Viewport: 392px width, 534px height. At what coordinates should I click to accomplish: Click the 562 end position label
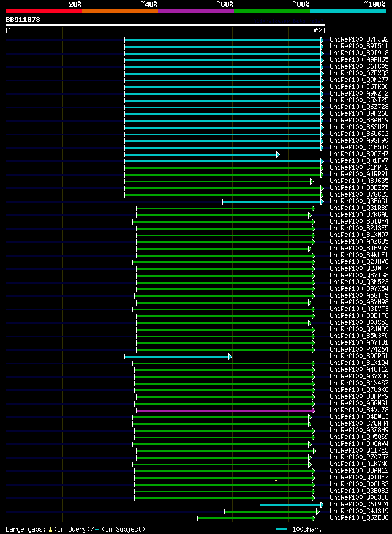pyautogui.click(x=317, y=30)
